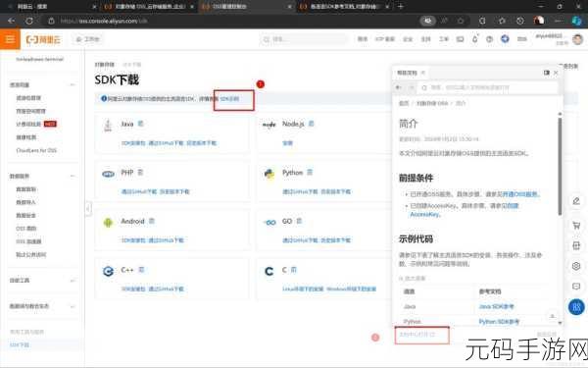Screen dimensions: 588x368
Task: Click the copy icon next to Python
Action: point(310,173)
